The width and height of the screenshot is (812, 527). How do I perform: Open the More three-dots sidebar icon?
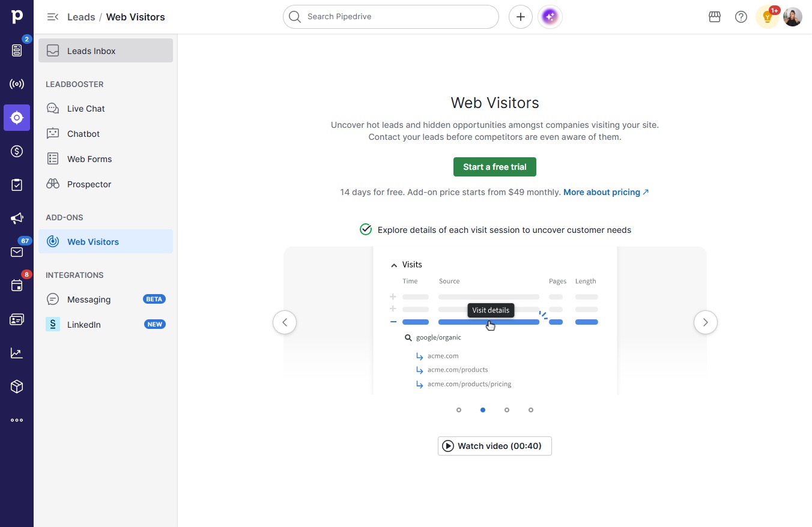pos(17,420)
